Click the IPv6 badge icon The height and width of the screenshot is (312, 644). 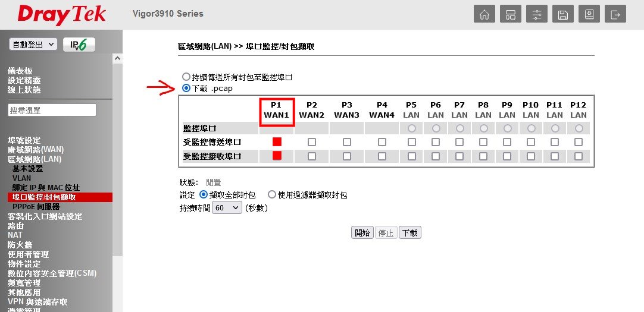click(x=79, y=45)
